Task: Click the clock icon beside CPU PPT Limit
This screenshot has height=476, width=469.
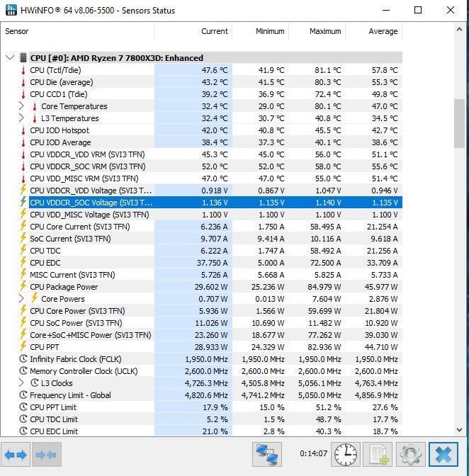Action: 23,407
